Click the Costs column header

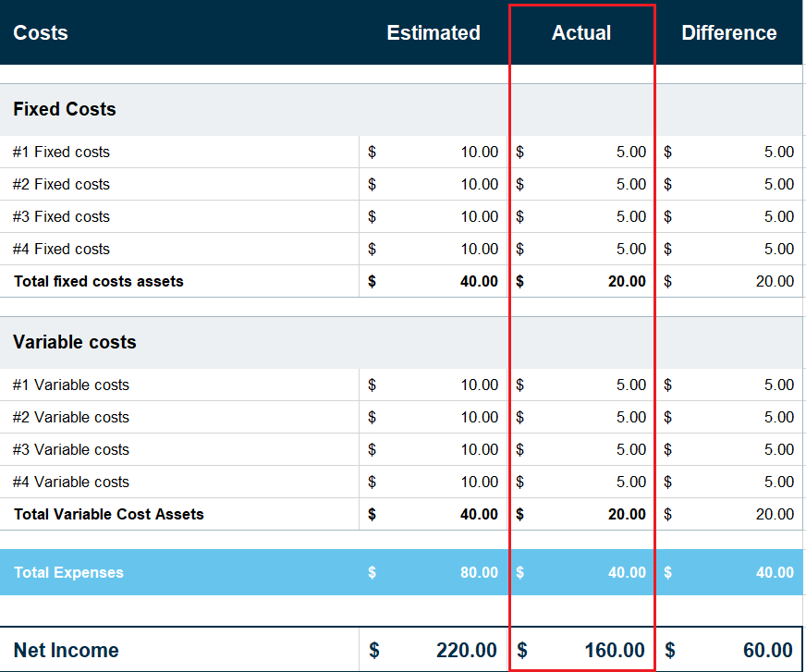41,33
